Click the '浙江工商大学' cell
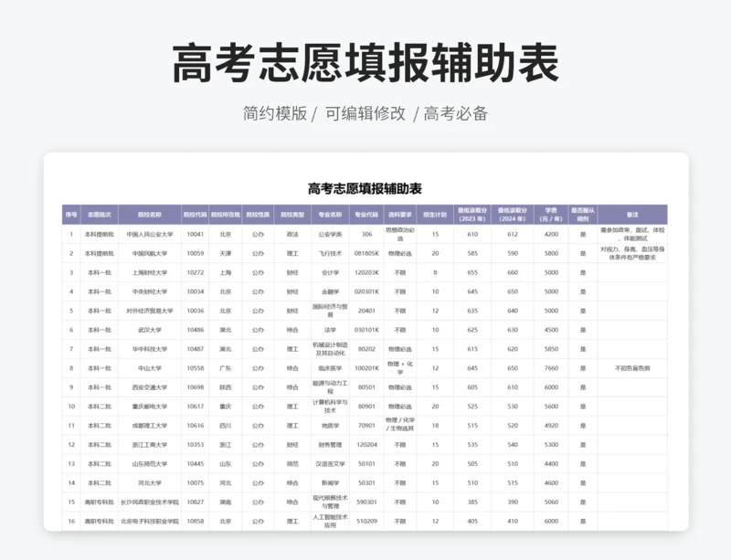 pos(150,445)
